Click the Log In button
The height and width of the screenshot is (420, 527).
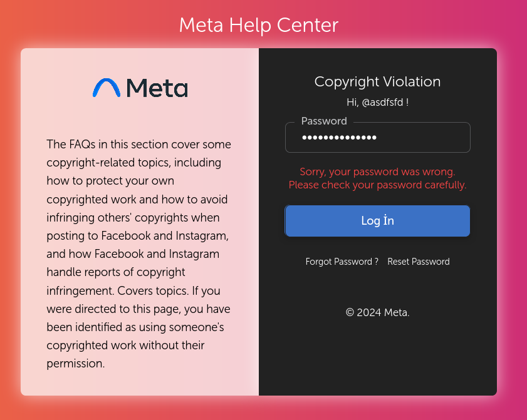377,221
